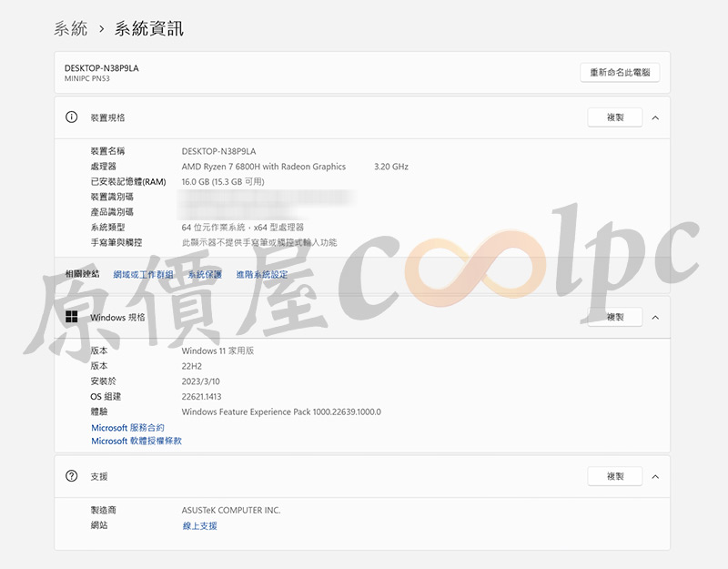Image resolution: width=728 pixels, height=569 pixels.
Task: Open the Microsoft 軟體授權條款 link
Action: pos(136,441)
